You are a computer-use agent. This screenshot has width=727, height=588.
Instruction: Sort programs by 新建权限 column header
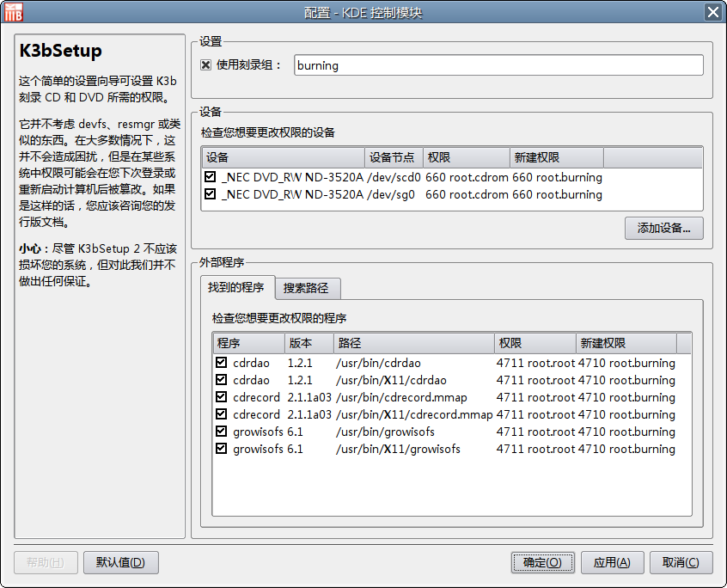coord(626,343)
